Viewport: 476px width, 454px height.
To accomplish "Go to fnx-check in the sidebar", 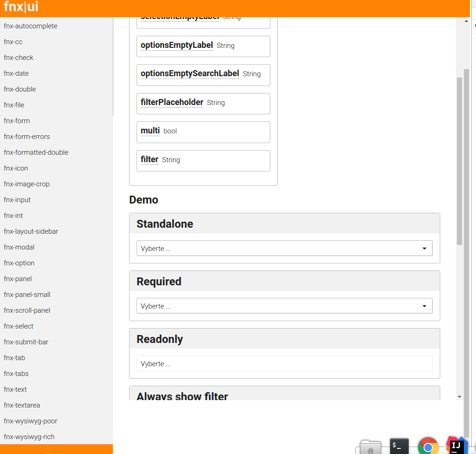I will click(19, 58).
